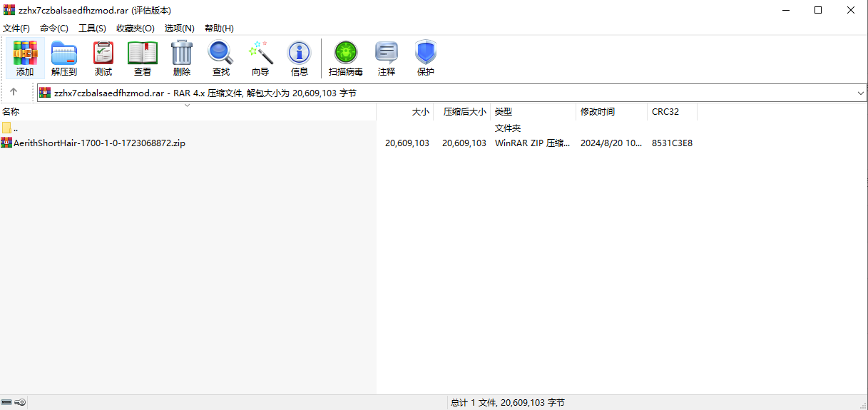Open the 收藏夹(O) menu
This screenshot has height=410, width=868.
[x=136, y=29]
